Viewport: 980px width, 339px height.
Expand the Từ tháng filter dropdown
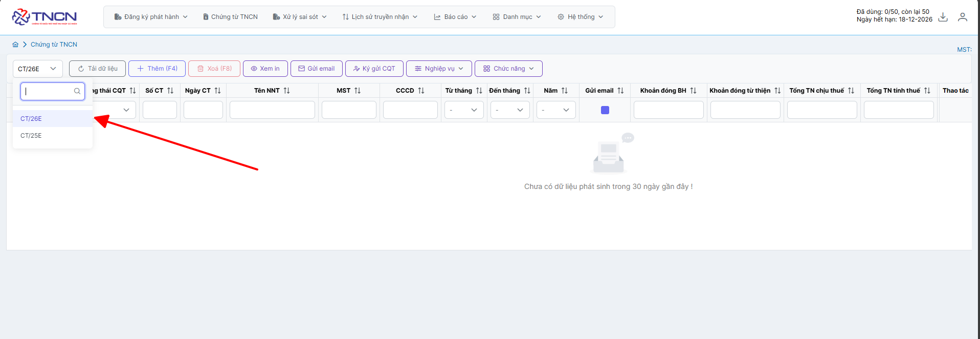pos(464,110)
